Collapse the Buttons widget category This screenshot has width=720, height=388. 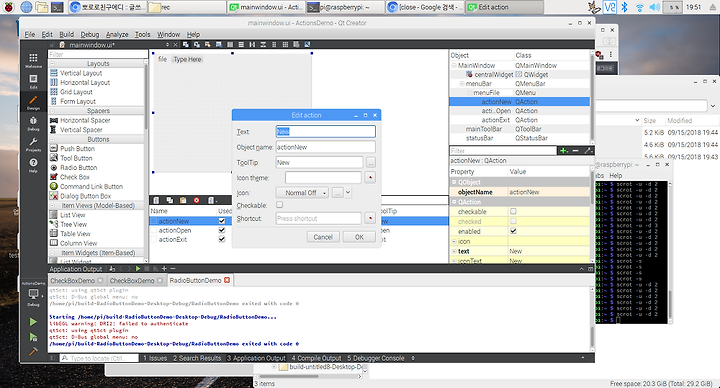click(x=52, y=139)
